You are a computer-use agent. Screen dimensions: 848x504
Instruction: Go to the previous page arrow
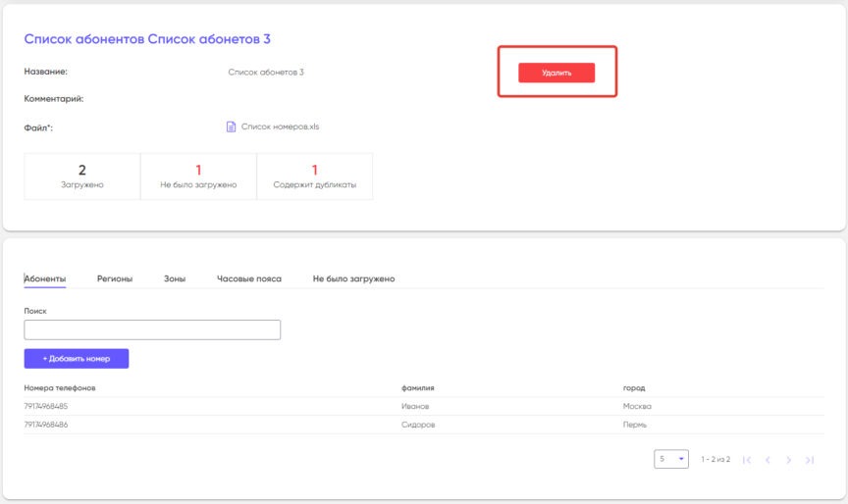coord(768,459)
